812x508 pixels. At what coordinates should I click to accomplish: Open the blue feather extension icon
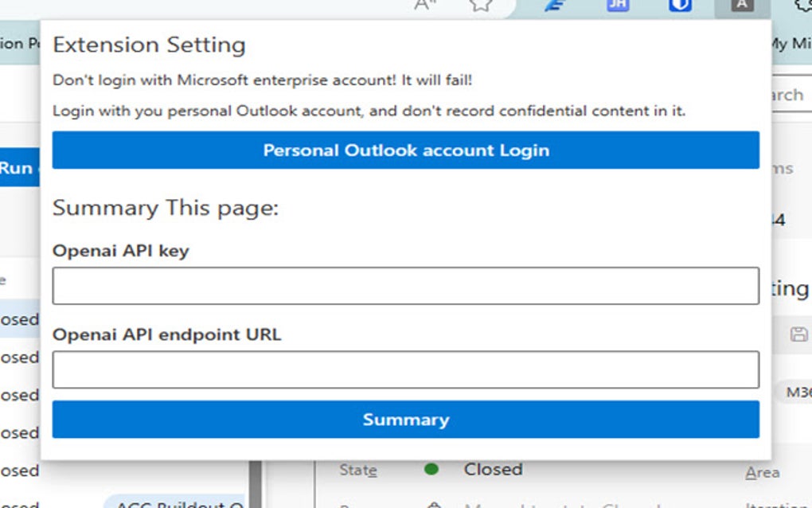pyautogui.click(x=554, y=6)
